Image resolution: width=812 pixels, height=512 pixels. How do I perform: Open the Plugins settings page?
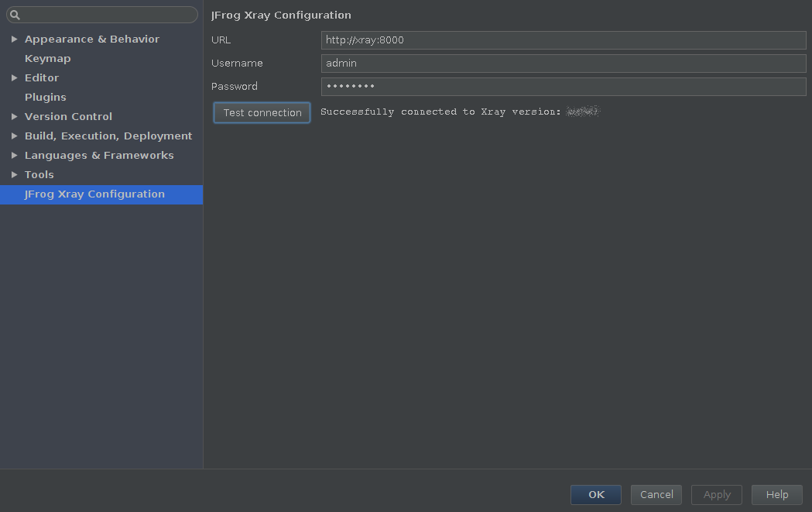(x=45, y=97)
